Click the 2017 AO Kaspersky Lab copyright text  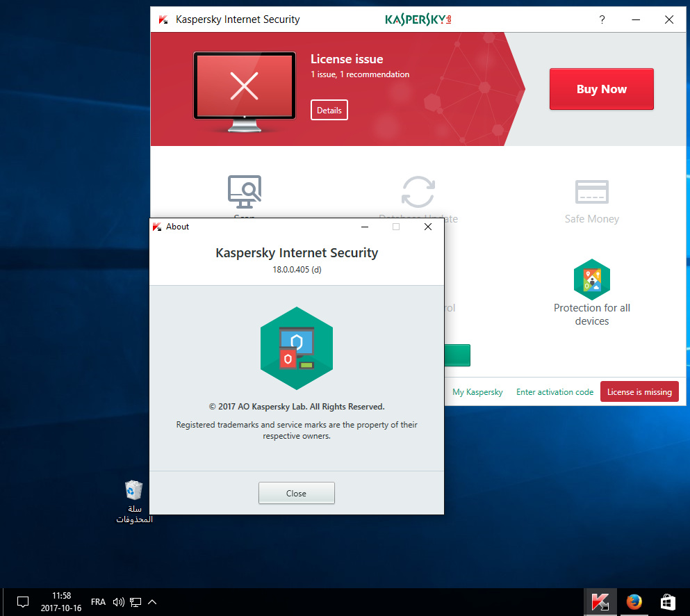point(297,407)
